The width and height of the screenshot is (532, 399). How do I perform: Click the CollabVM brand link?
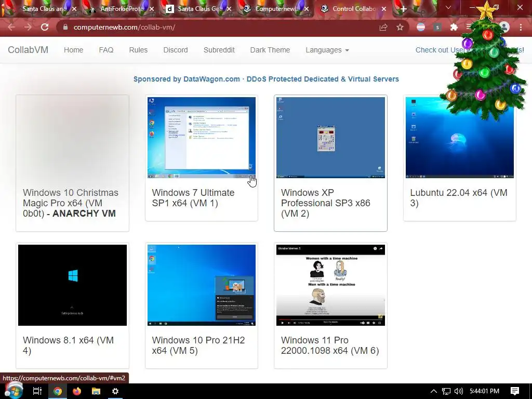(28, 50)
